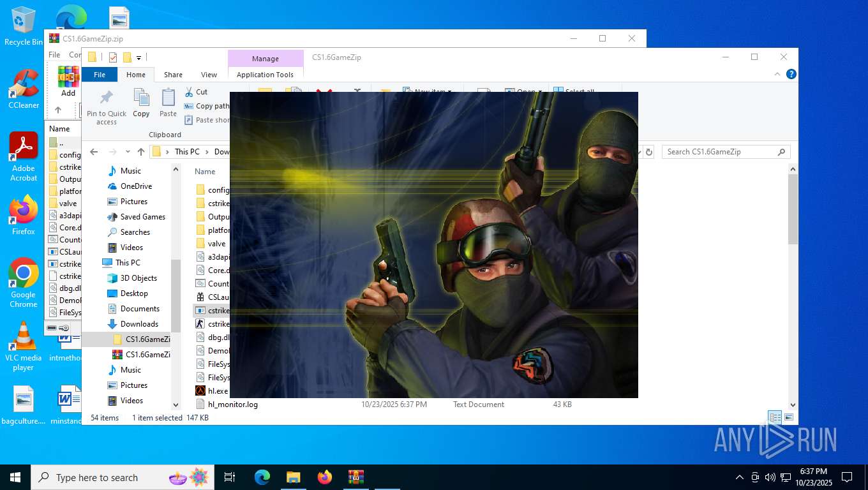
Task: Click the taskbar search box
Action: point(122,477)
